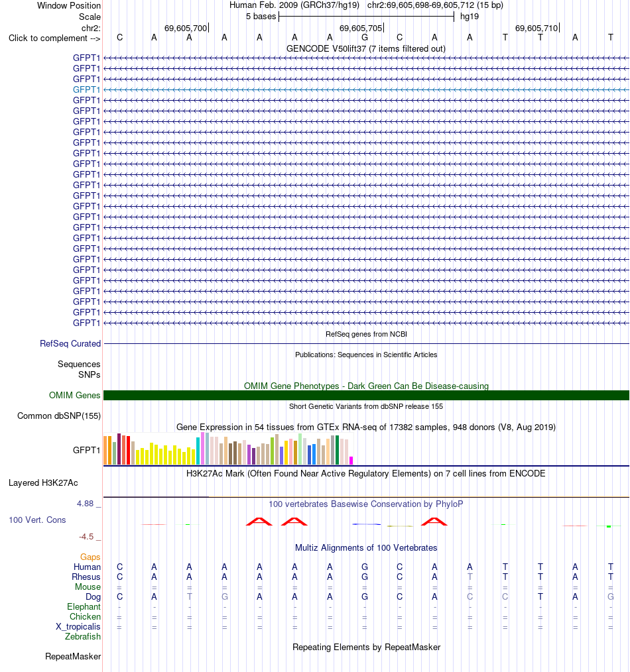Image resolution: width=630 pixels, height=672 pixels.
Task: Click the 'SNPs' track label
Action: pos(90,374)
